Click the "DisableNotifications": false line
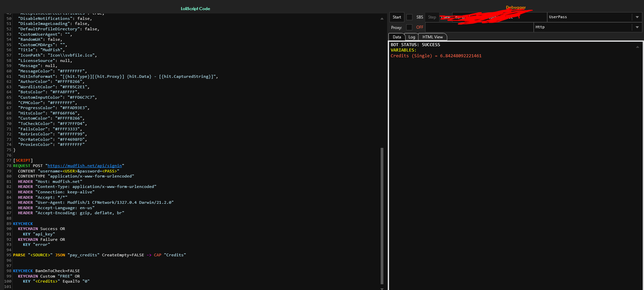This screenshot has width=644, height=290. (x=55, y=18)
